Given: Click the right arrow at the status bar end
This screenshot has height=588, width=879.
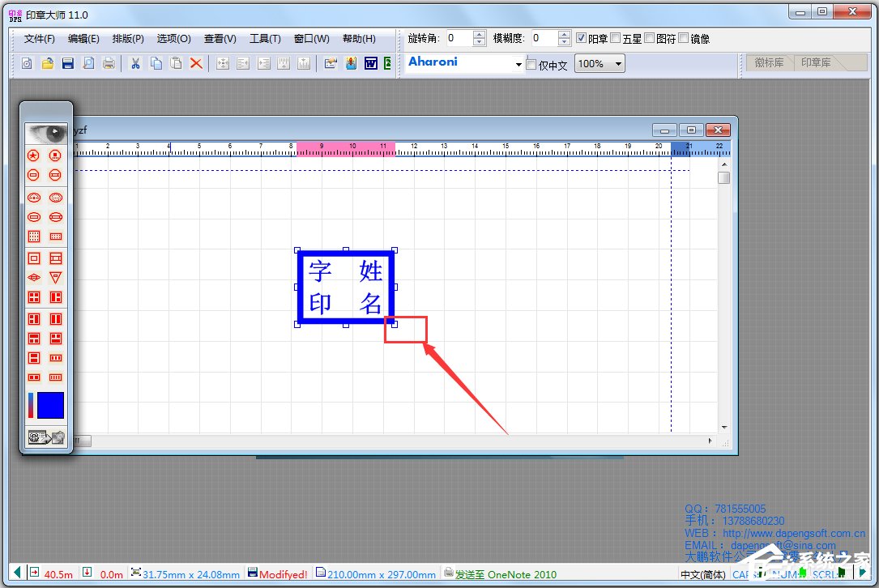Looking at the screenshot, I should coord(862,573).
